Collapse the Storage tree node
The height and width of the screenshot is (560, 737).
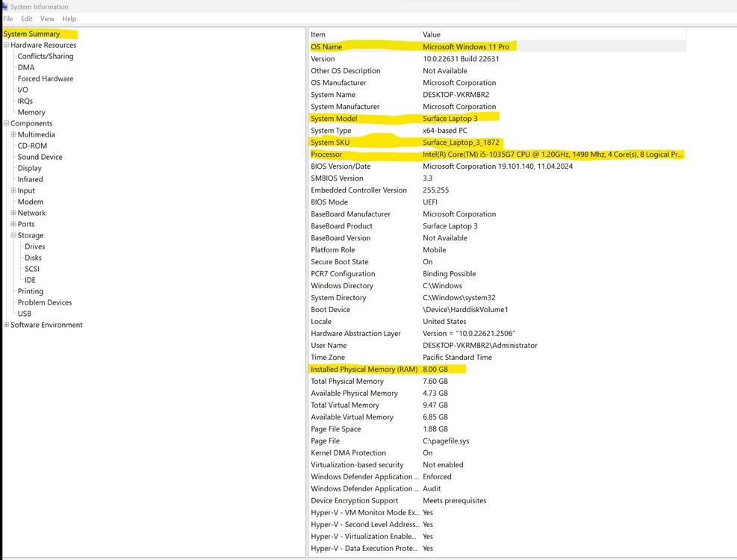(x=13, y=236)
